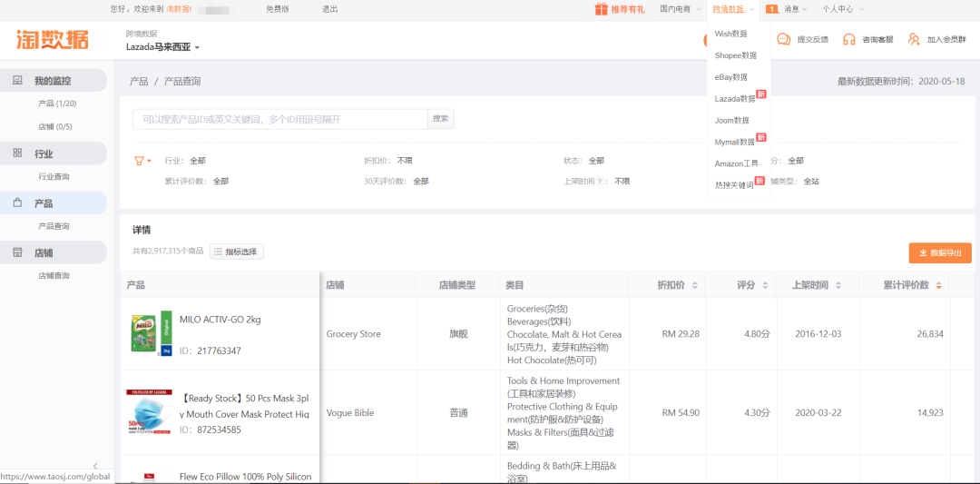
Task: Expand the 个人中心 dropdown
Action: [843, 9]
